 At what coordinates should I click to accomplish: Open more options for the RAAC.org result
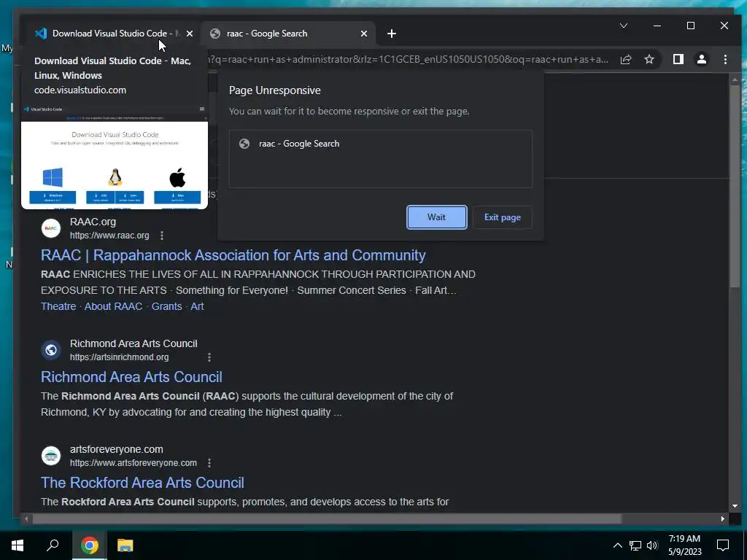pyautogui.click(x=162, y=236)
